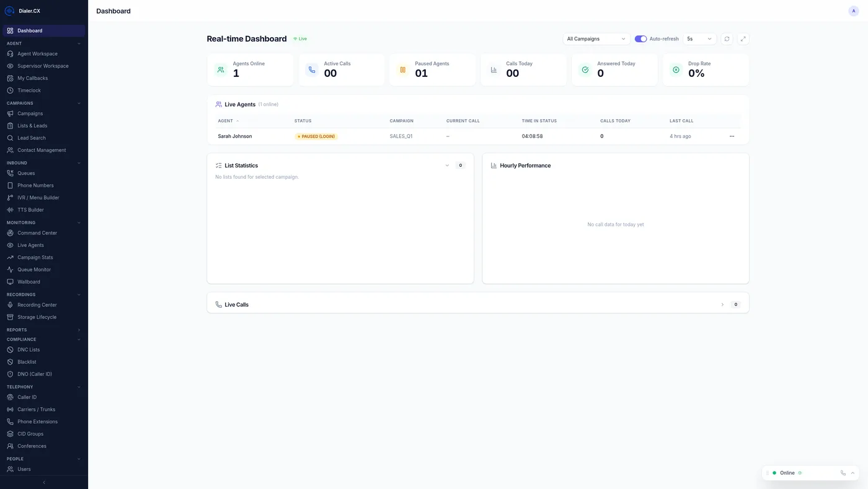Click the refresh icon near Auto-refresh
Screen dimensions: 868x489
(726, 38)
